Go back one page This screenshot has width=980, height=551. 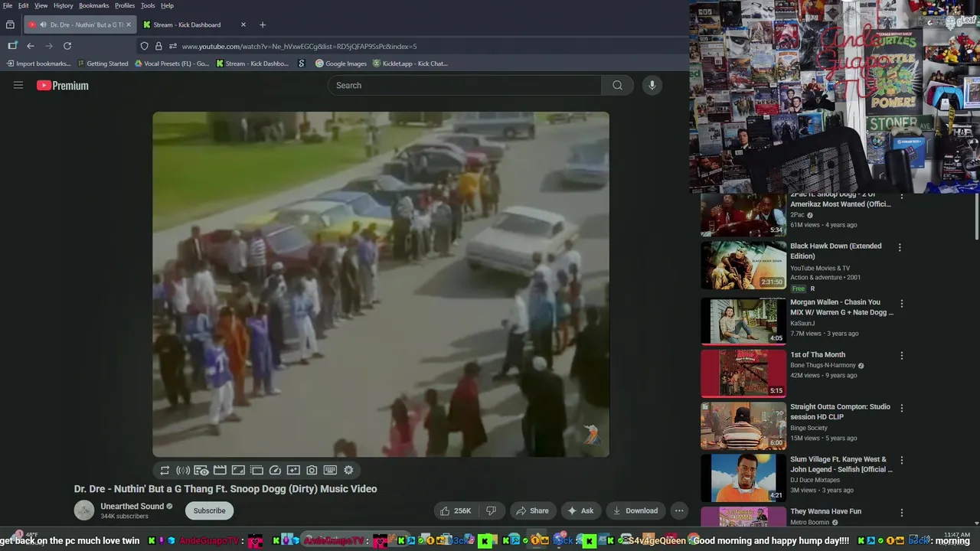(31, 46)
